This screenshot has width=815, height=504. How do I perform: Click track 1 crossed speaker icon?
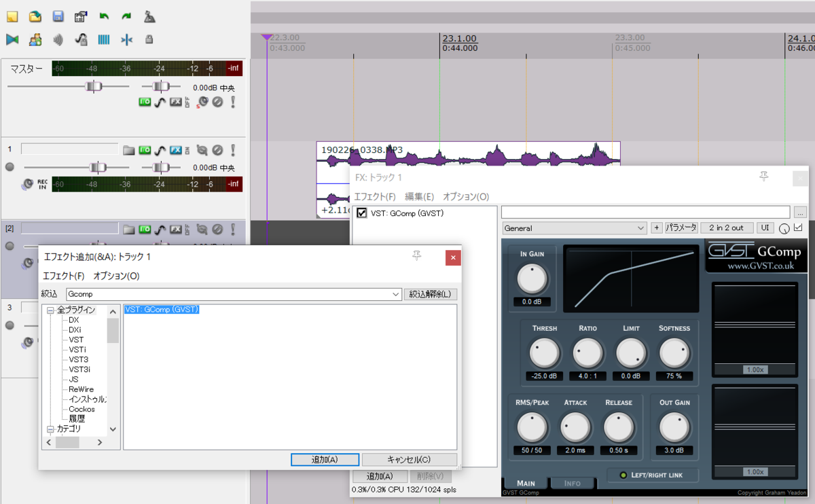[x=202, y=150]
